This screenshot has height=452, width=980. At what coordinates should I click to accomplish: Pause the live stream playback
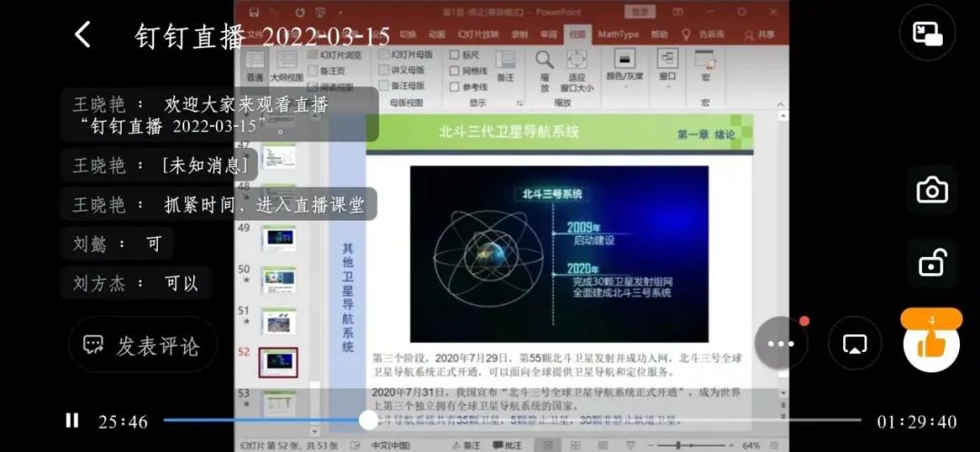72,420
